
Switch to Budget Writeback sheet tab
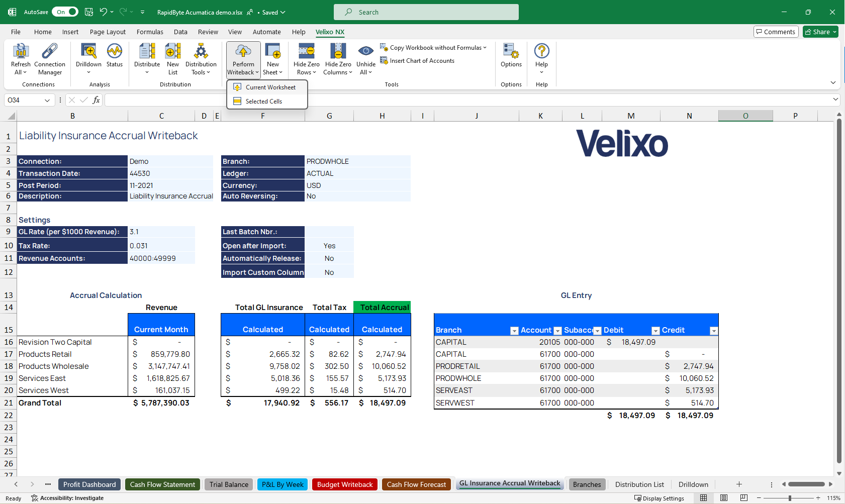345,484
